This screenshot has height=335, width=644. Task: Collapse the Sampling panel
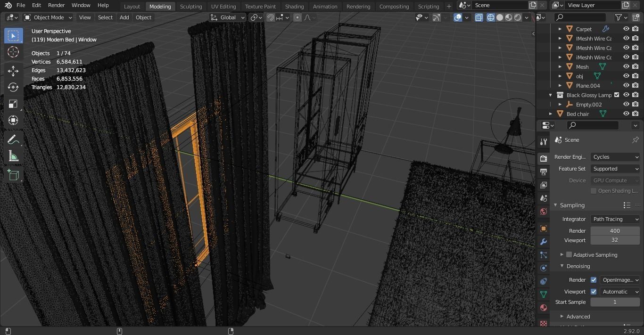(555, 205)
